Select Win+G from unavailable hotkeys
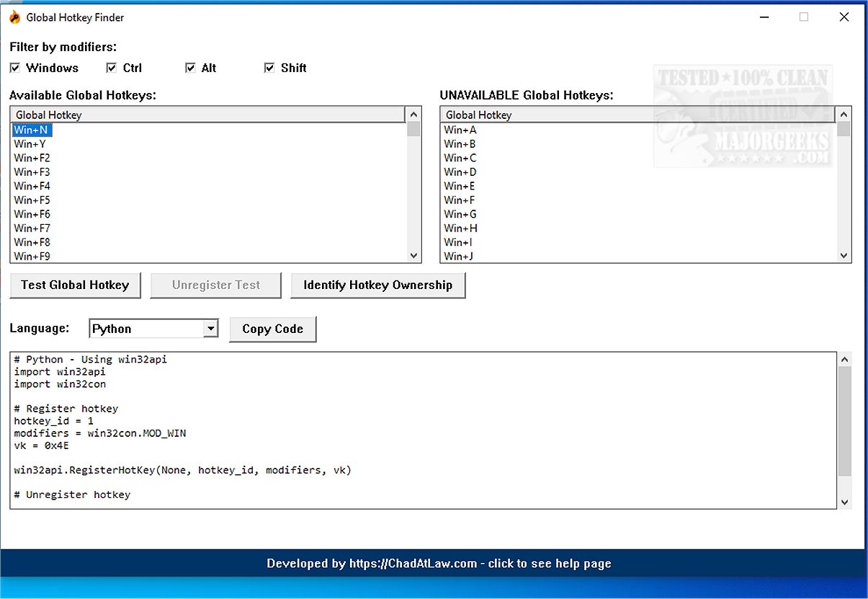 460,213
